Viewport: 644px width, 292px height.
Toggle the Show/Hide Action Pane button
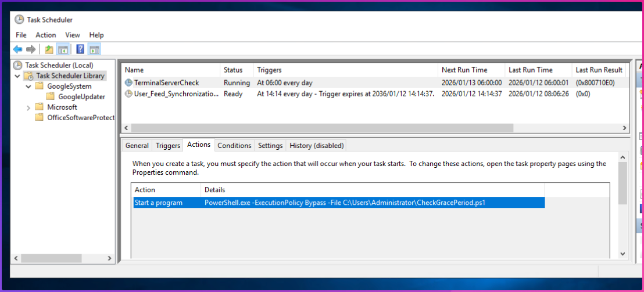[x=95, y=49]
